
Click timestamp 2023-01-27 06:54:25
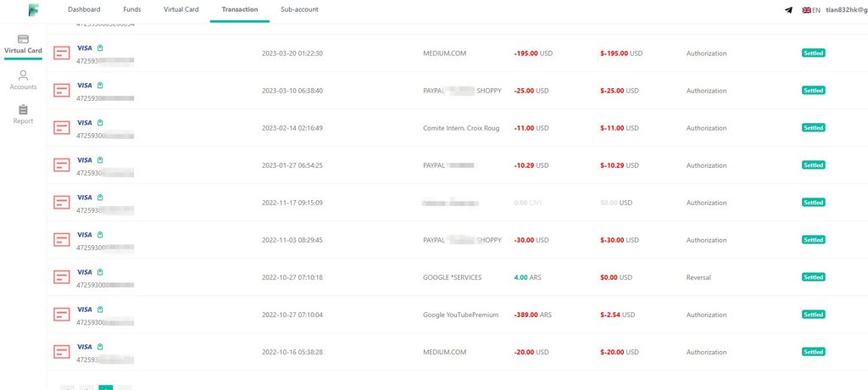click(x=292, y=165)
